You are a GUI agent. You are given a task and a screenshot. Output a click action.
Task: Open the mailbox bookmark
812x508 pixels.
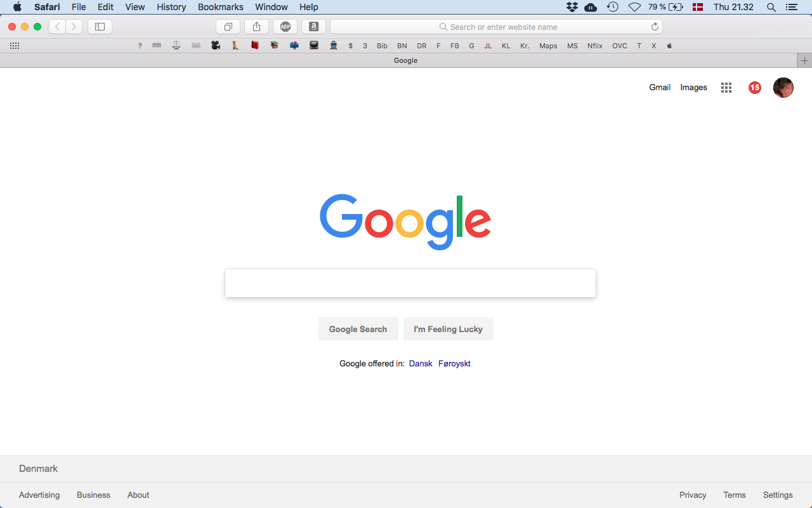pos(294,46)
